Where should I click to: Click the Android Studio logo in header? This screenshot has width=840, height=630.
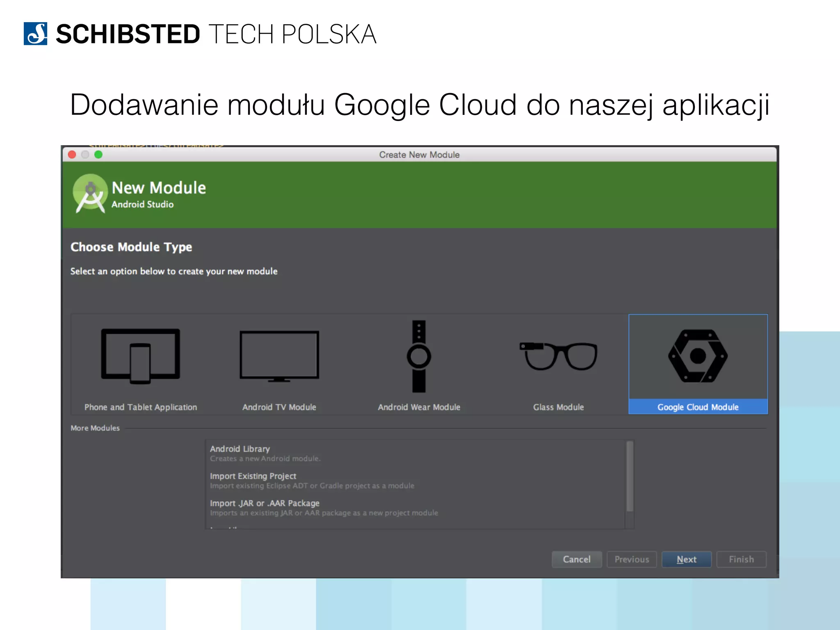[91, 194]
